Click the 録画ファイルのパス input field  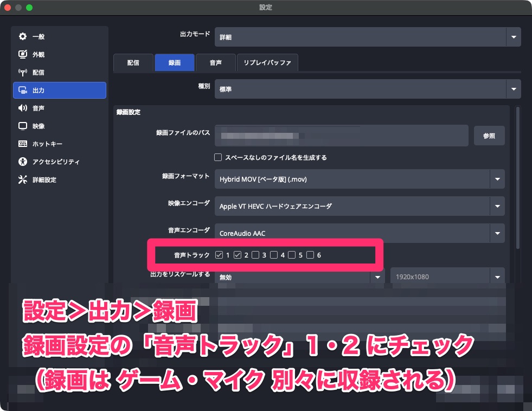341,136
